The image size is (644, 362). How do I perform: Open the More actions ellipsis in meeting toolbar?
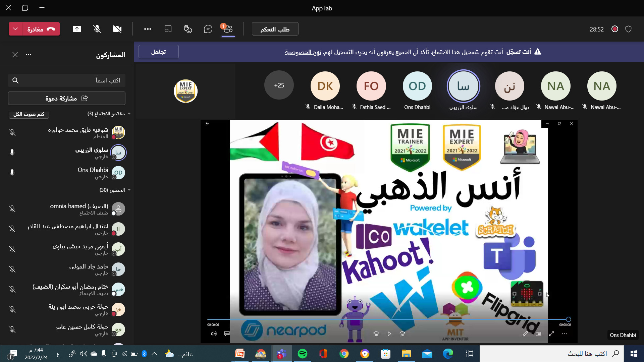point(148,29)
